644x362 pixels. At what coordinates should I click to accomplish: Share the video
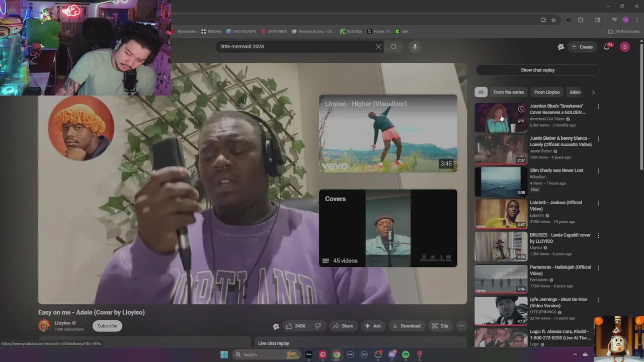click(343, 326)
